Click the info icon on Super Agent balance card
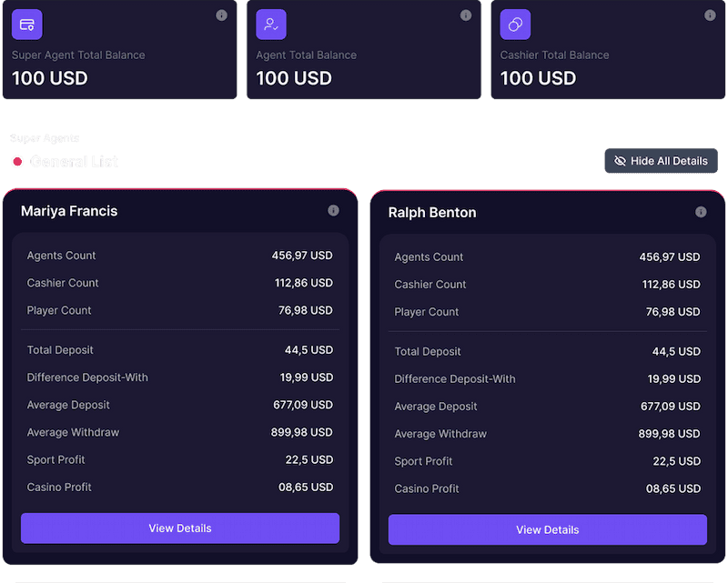Viewport: 728px width, 583px height. tap(220, 15)
